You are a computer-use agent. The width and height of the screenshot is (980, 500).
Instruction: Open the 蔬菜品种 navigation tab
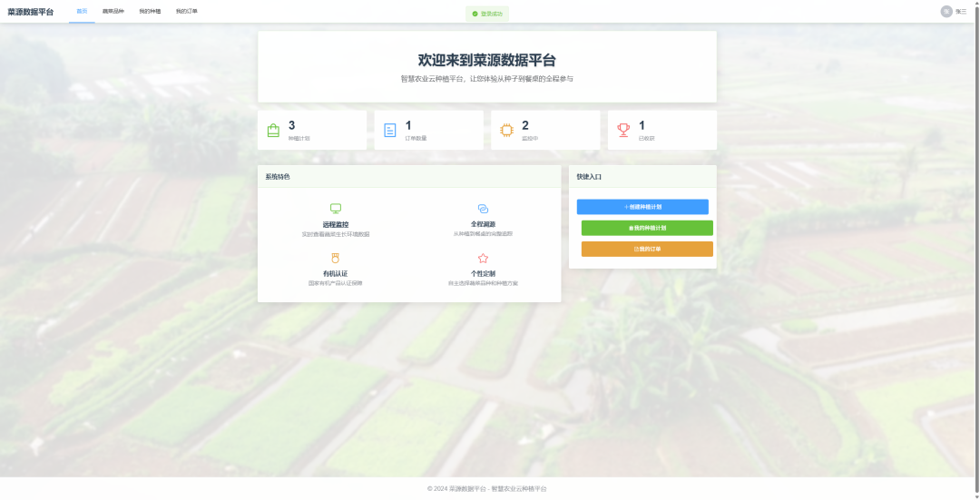113,11
